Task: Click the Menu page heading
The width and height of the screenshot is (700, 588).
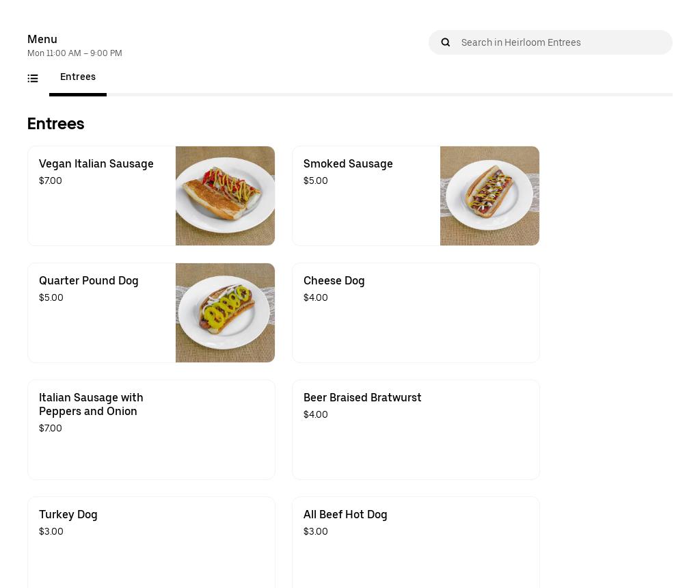Action: [42, 40]
